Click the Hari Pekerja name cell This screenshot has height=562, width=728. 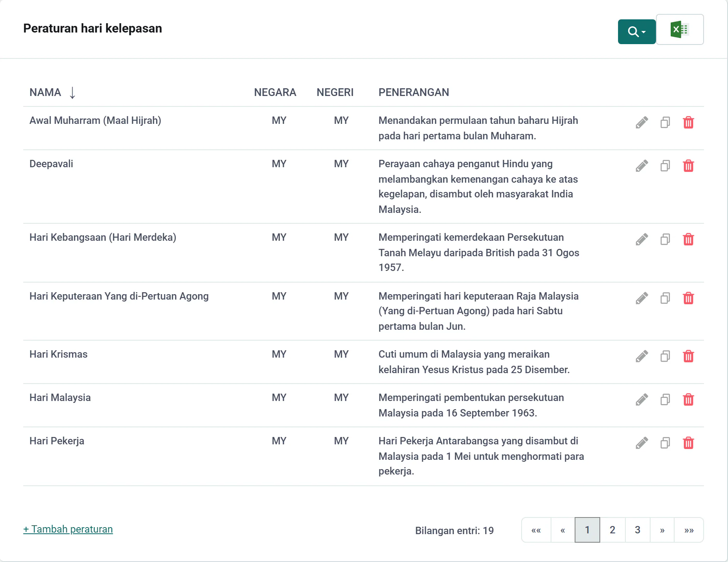tap(57, 441)
